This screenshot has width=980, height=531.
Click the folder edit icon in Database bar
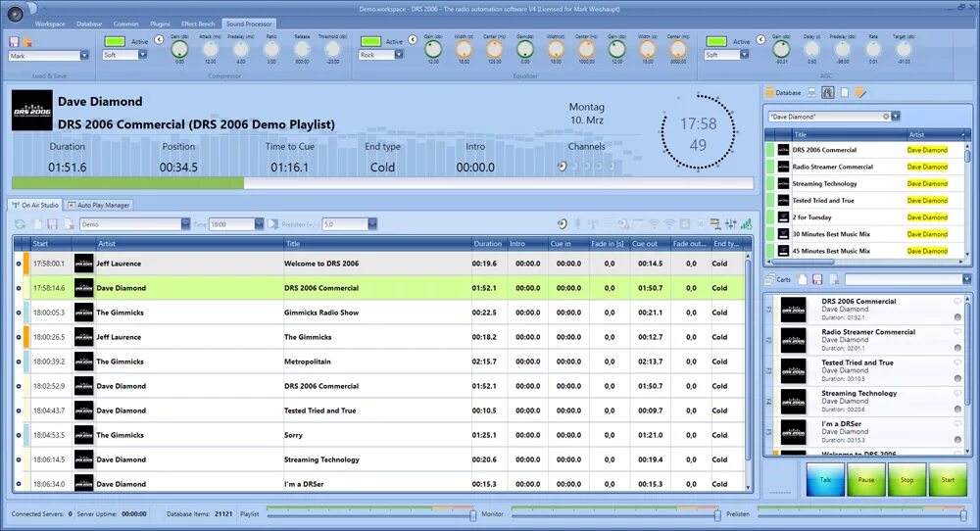[x=860, y=92]
